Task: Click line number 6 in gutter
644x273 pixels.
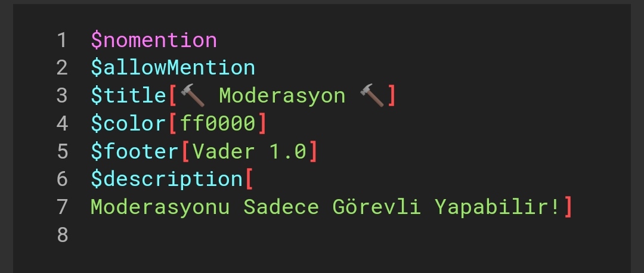Action: pos(62,179)
